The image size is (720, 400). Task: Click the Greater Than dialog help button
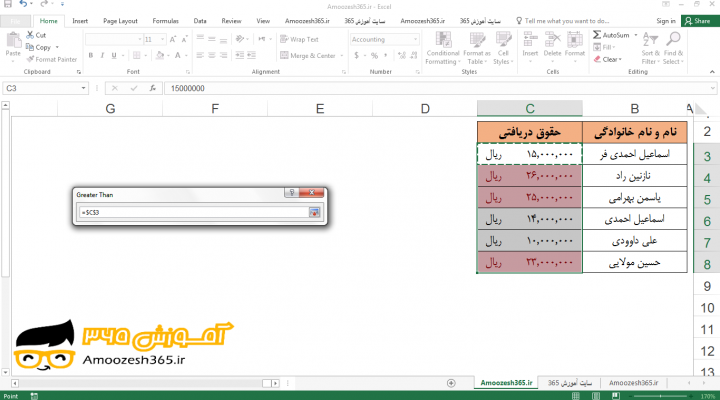point(292,192)
